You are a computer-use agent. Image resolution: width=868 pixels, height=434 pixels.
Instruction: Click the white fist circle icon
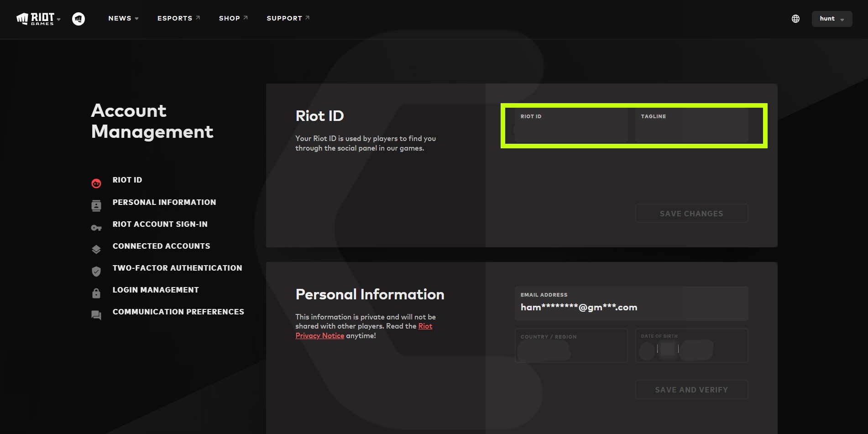[78, 19]
